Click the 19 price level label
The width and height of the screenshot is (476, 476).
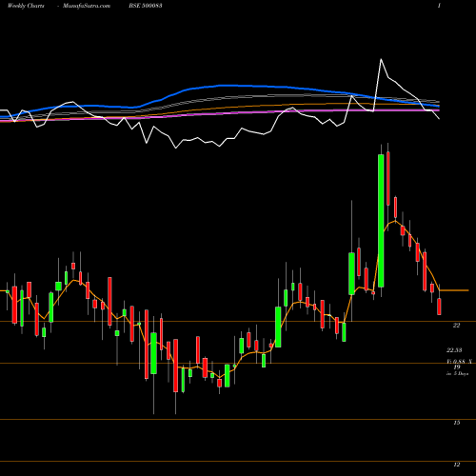point(457,367)
